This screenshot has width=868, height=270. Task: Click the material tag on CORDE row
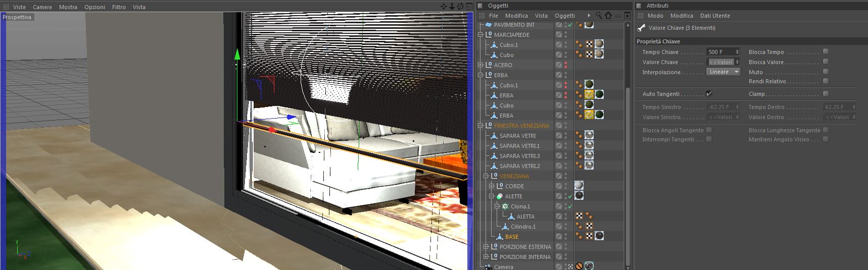coord(579,185)
